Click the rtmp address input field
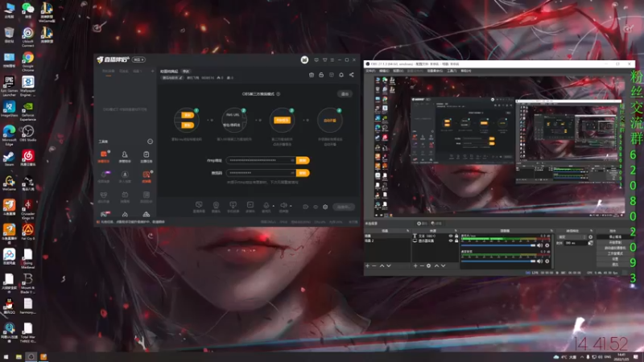 (x=261, y=160)
